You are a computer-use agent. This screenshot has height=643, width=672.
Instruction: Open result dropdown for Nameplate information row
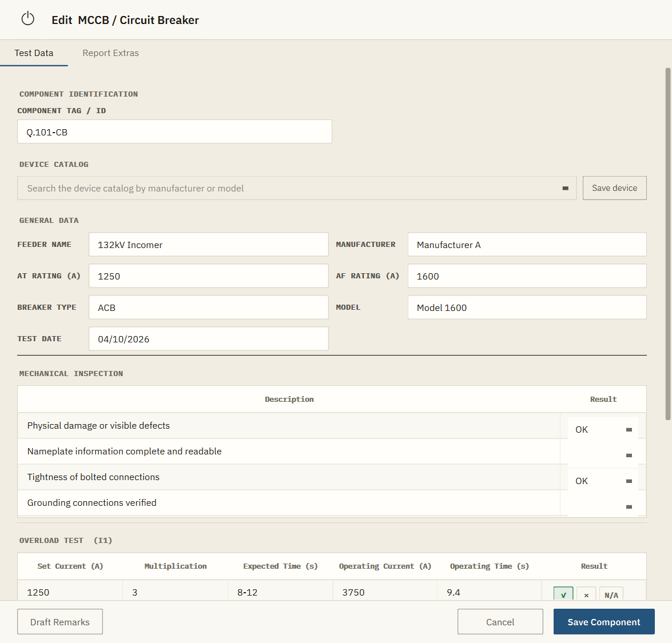pos(603,455)
